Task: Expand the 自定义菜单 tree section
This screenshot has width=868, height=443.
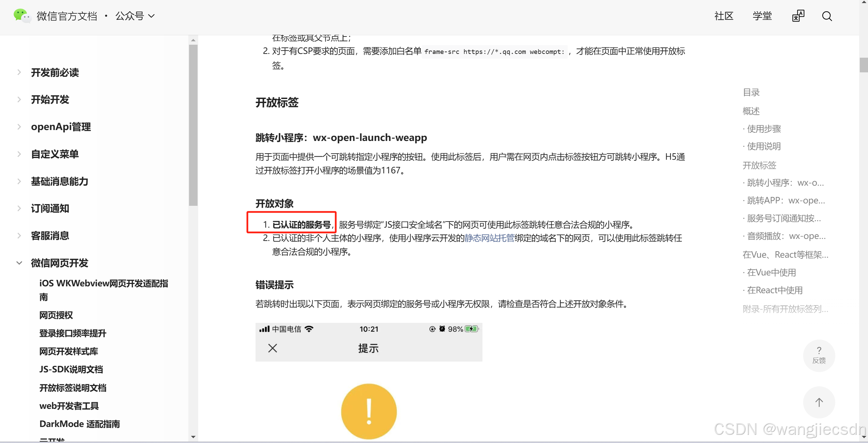Action: pyautogui.click(x=55, y=154)
